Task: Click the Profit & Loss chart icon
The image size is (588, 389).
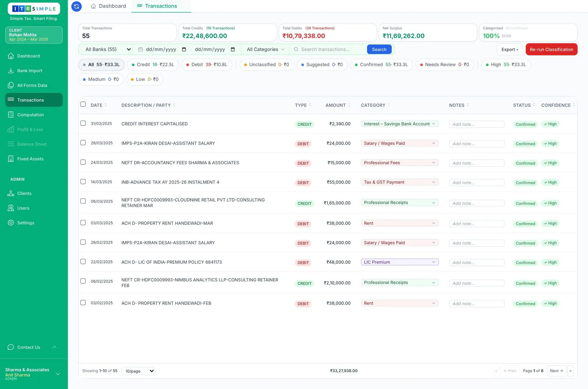Action: 11,129
